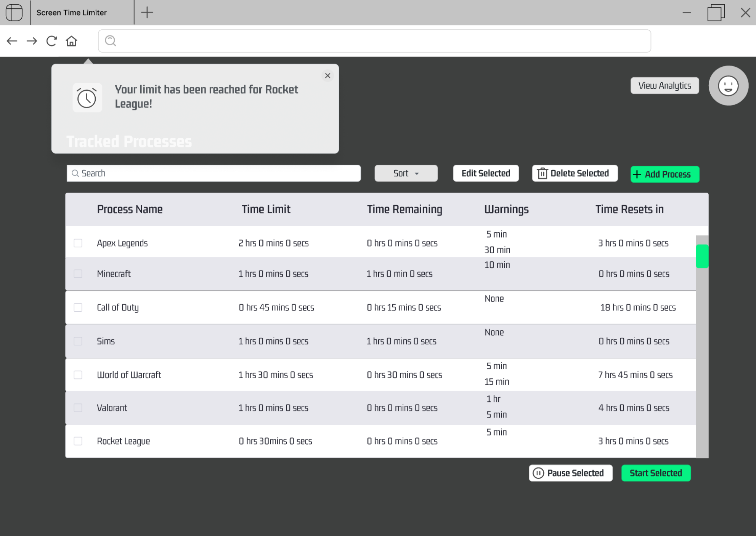Click Rocket League limit '0 hrs 30mins 0 secs'
Screen dimensions: 756x536
[x=275, y=441]
